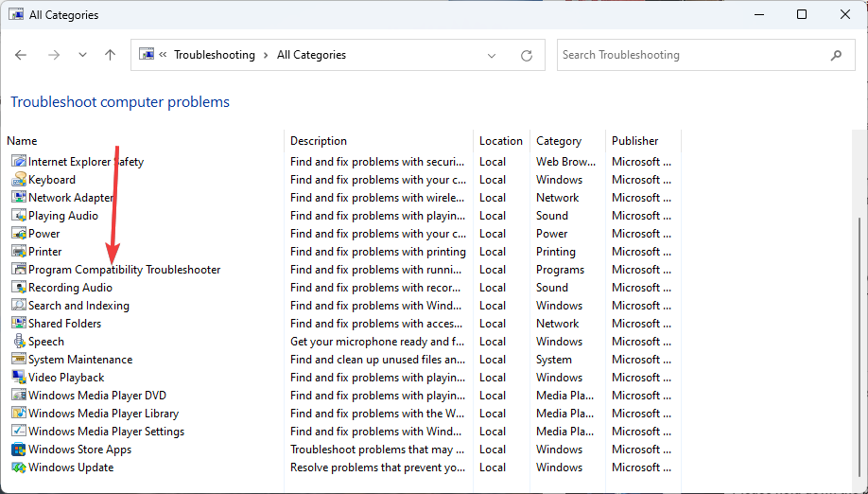
Task: Click the Troubleshoot computer problems heading
Action: (120, 102)
